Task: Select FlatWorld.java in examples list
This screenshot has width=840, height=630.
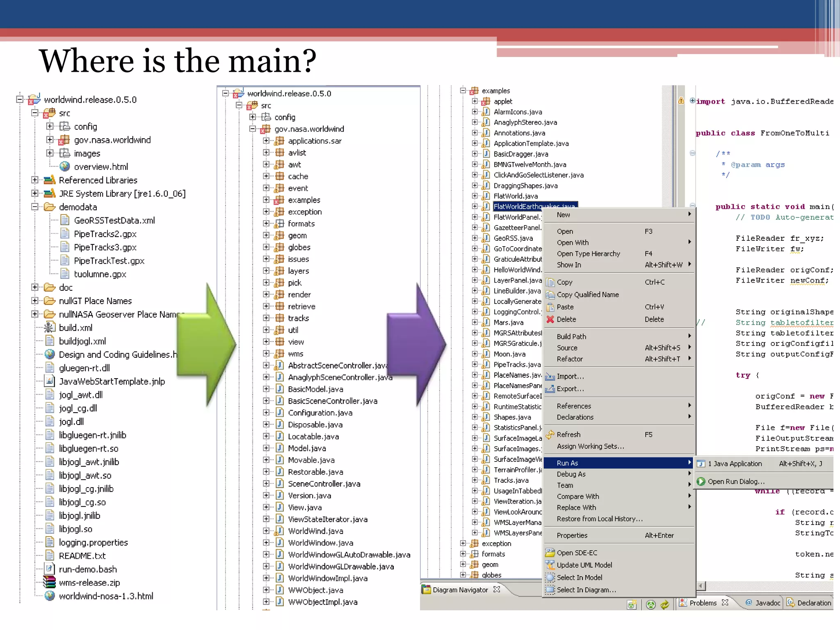Action: coord(515,196)
